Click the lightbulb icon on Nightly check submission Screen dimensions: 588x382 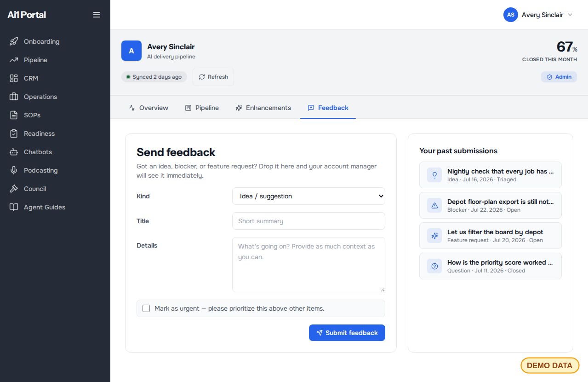tap(434, 175)
